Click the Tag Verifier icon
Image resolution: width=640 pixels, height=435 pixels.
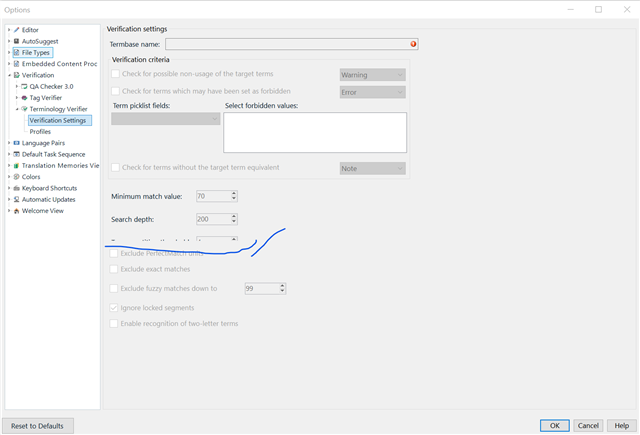point(24,98)
